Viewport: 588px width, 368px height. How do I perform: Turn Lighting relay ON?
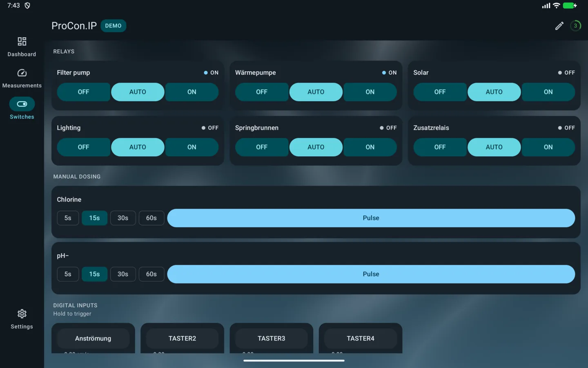point(192,147)
